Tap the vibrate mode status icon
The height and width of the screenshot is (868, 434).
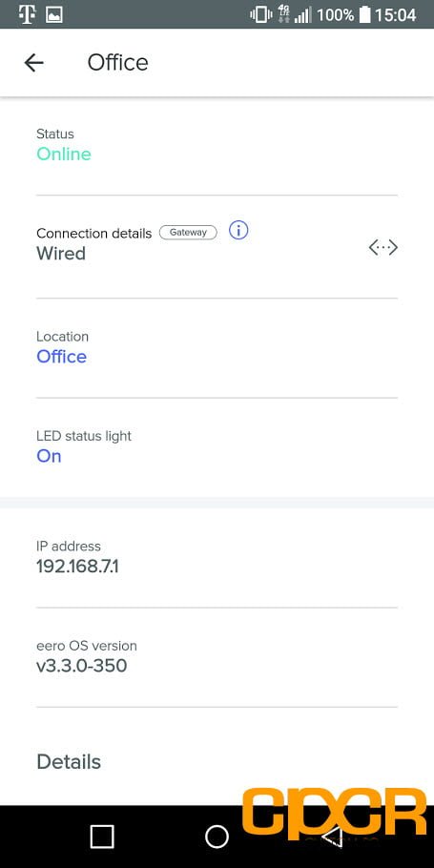260,14
